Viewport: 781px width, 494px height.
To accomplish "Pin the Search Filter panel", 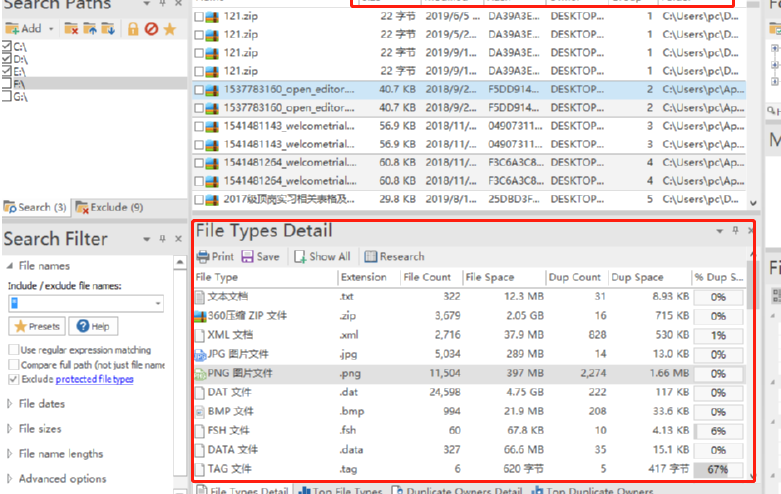I will (x=162, y=239).
